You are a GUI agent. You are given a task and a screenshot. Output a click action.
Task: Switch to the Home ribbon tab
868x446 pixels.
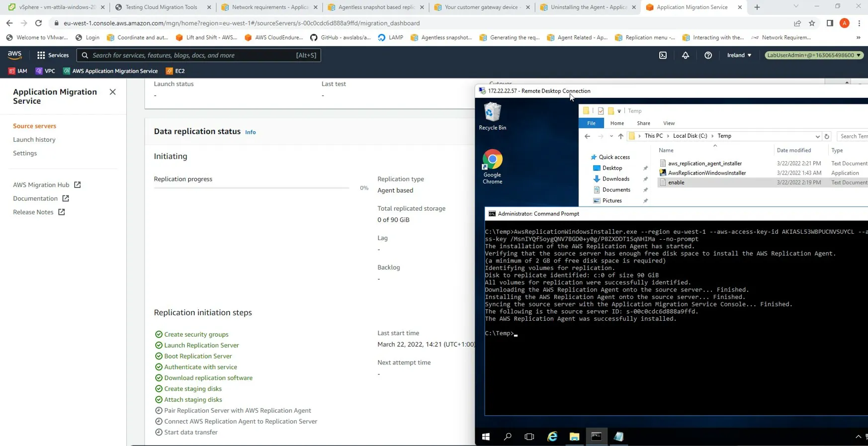[617, 123]
